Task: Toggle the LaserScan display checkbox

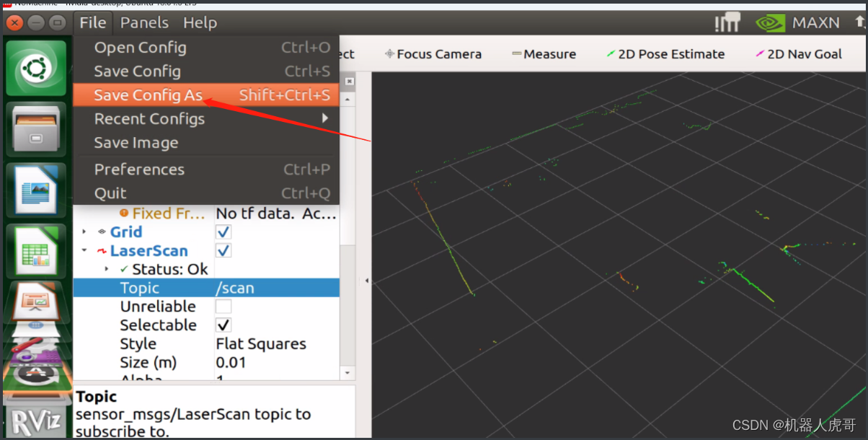Action: pyautogui.click(x=223, y=250)
